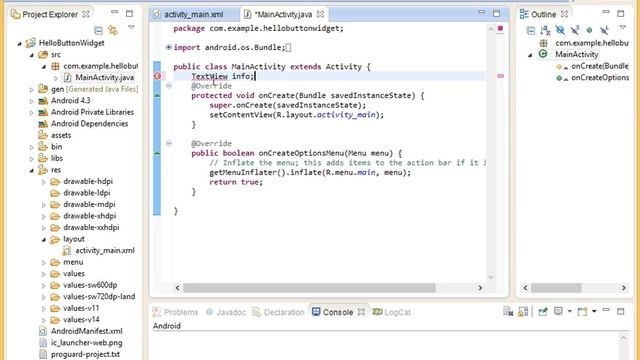
Task: Collapse the layout folder
Action: coord(44,240)
